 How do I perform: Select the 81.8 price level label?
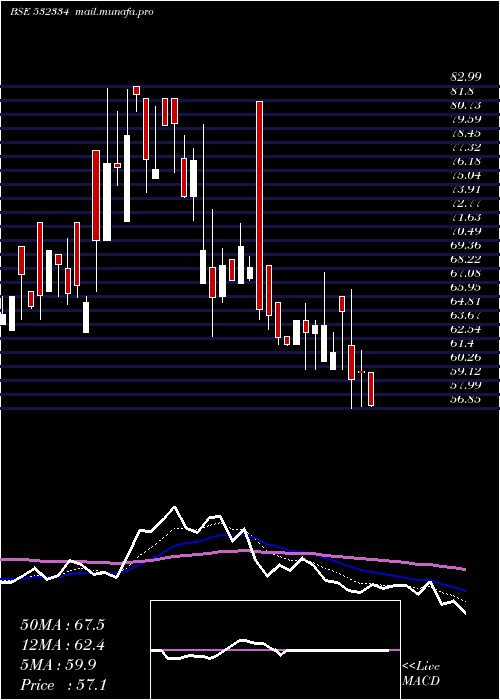pyautogui.click(x=462, y=91)
